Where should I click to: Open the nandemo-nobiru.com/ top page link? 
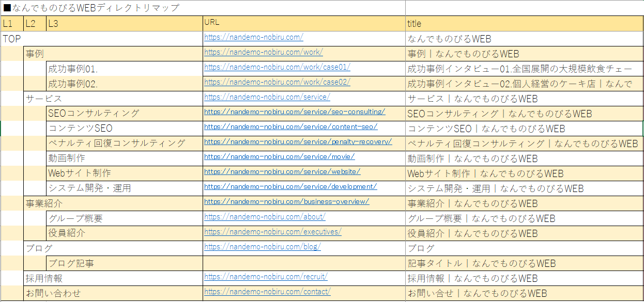click(253, 37)
